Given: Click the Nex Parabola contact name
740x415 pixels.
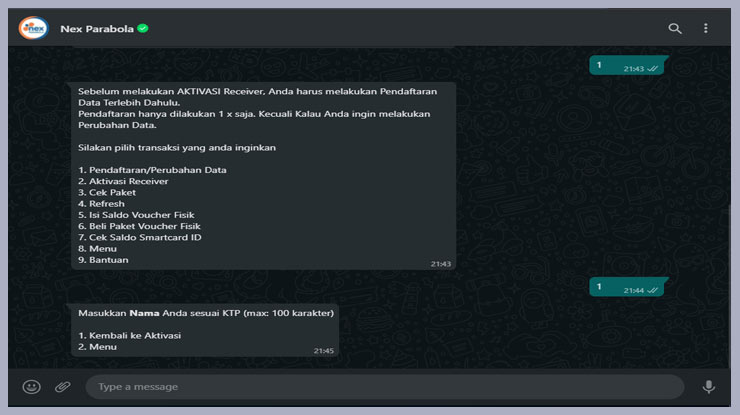Looking at the screenshot, I should coord(97,29).
